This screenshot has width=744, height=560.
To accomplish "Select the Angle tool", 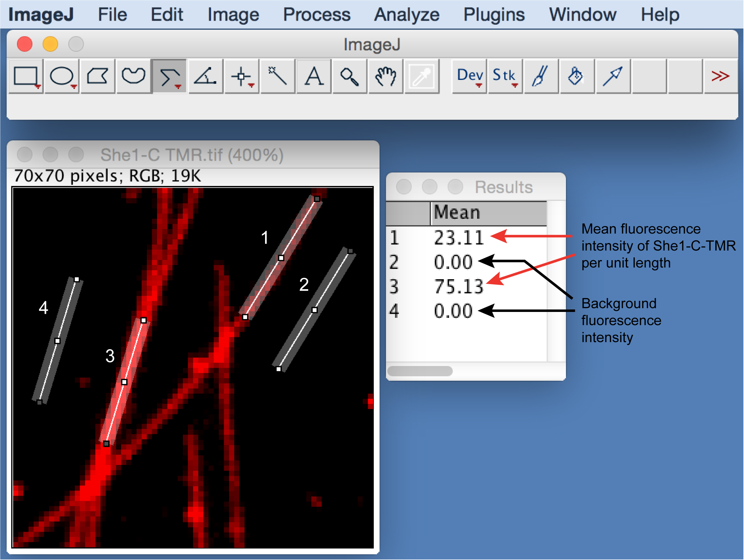I will tap(206, 76).
